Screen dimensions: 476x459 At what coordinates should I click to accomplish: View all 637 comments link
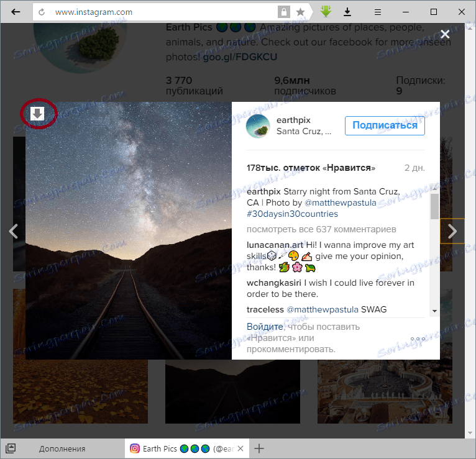321,229
